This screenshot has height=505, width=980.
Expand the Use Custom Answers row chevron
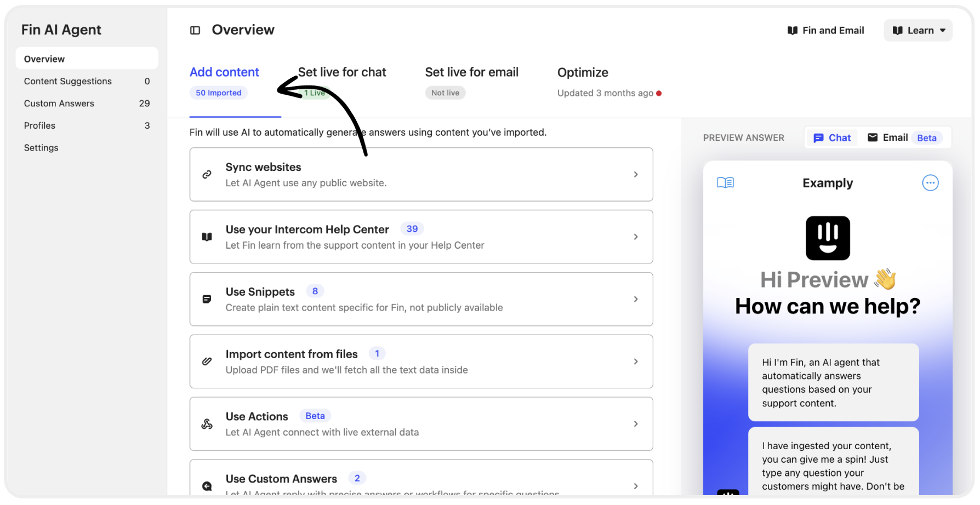coord(636,486)
